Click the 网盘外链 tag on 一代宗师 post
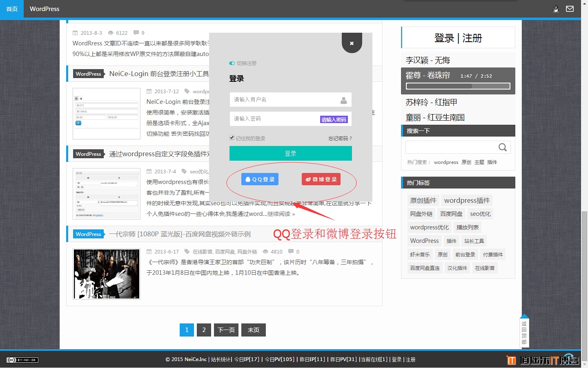 pyautogui.click(x=247, y=252)
